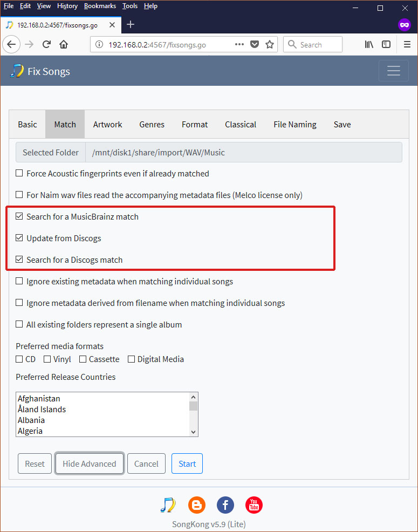Uncheck Search for a Discogs match
The width and height of the screenshot is (418, 532).
(19, 260)
